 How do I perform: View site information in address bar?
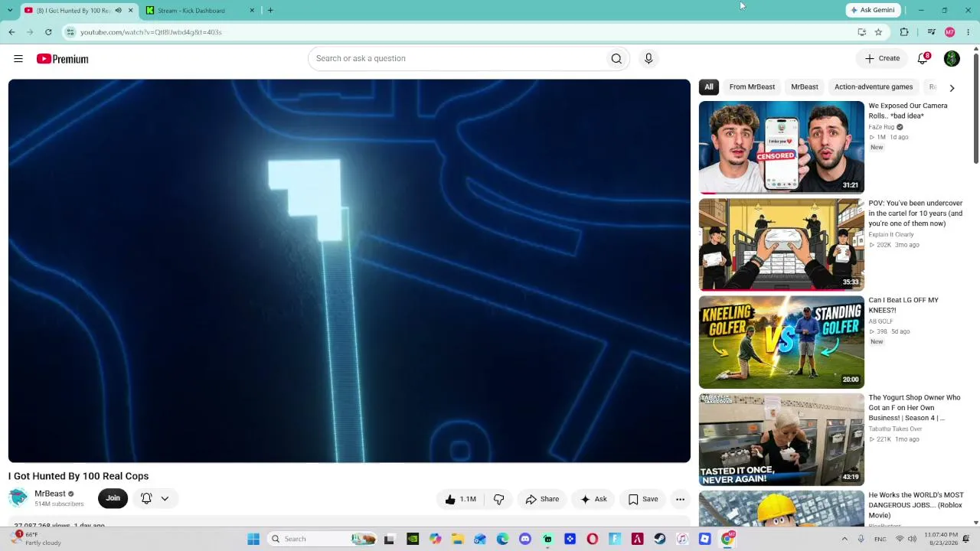coord(70,32)
